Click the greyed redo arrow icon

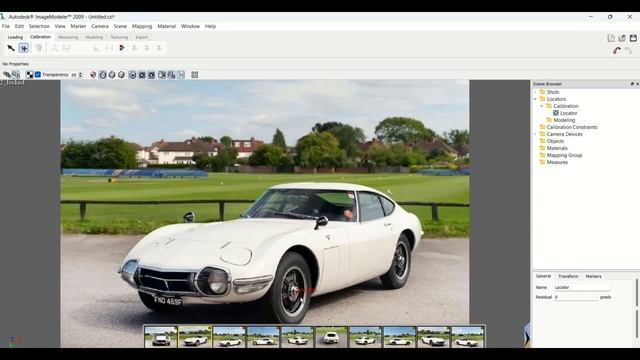pos(629,51)
